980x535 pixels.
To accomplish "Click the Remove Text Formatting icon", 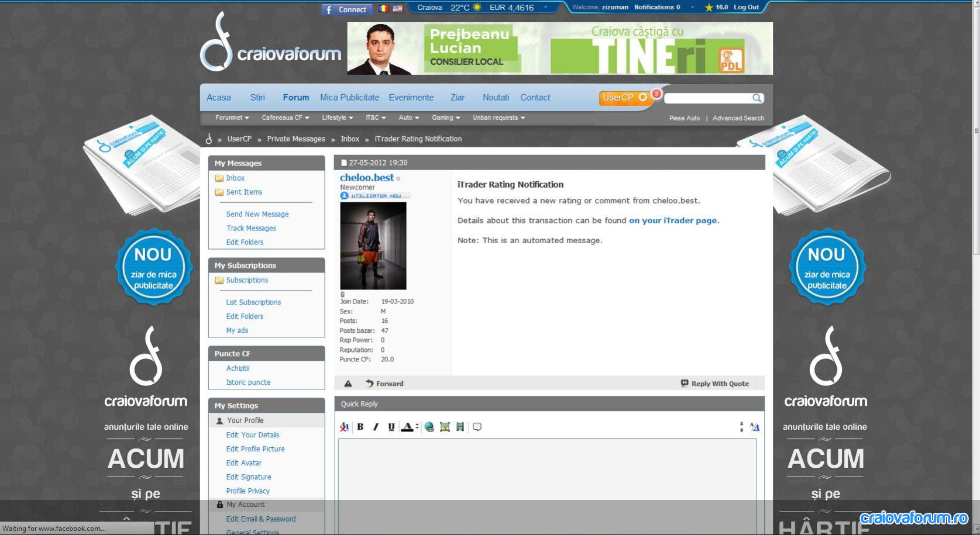I will pos(345,427).
